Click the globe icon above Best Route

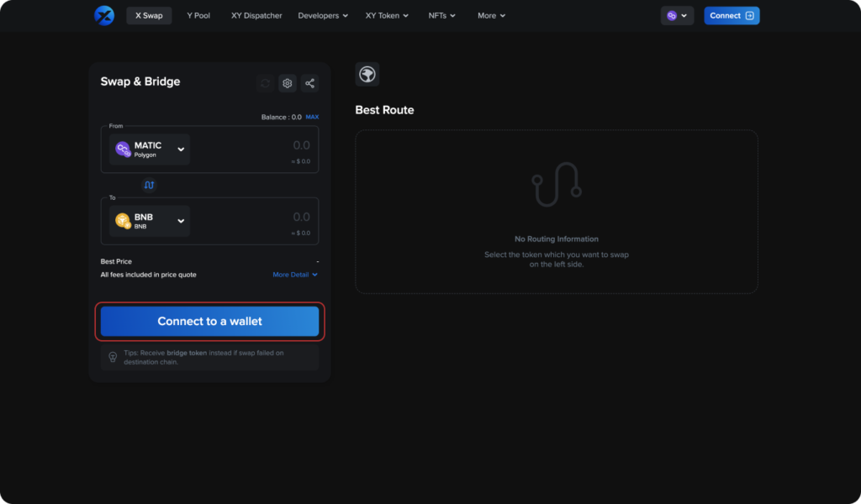pos(367,74)
